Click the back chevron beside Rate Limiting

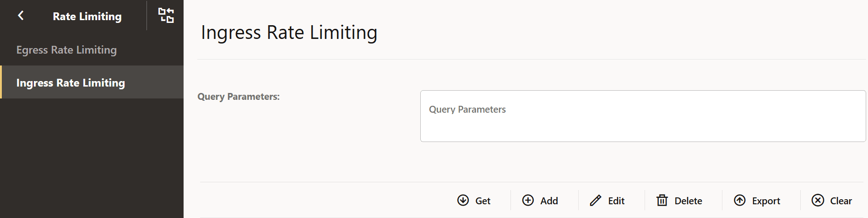point(21,16)
